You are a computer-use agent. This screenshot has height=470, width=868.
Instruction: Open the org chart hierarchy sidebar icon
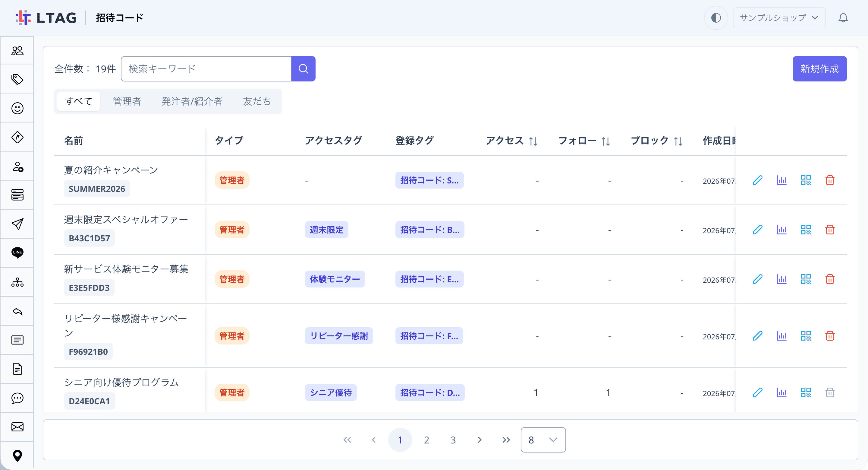(17, 282)
